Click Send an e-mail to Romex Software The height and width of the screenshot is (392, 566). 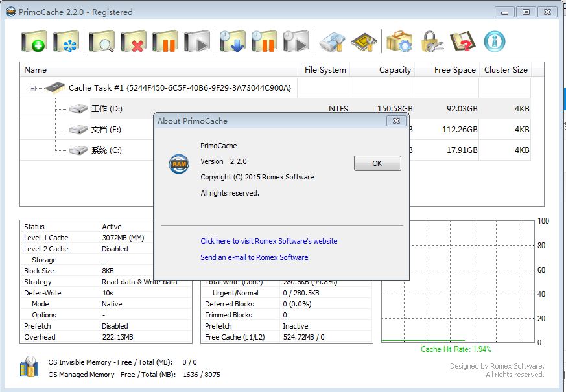click(x=254, y=257)
